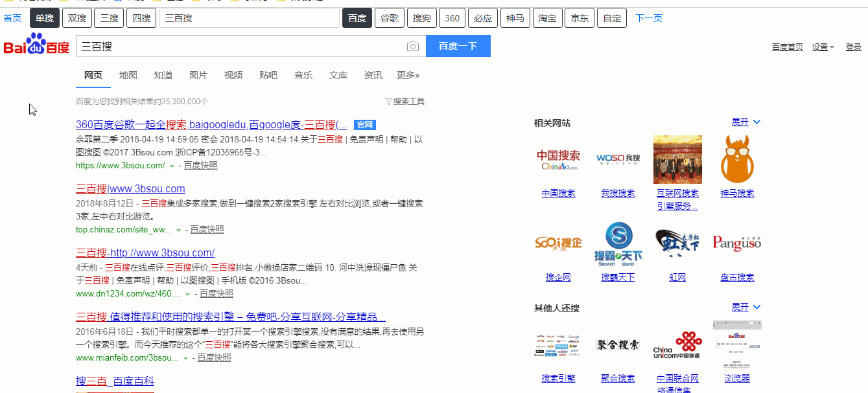Switch to the 文库 tab
This screenshot has height=393, width=868.
coord(338,75)
